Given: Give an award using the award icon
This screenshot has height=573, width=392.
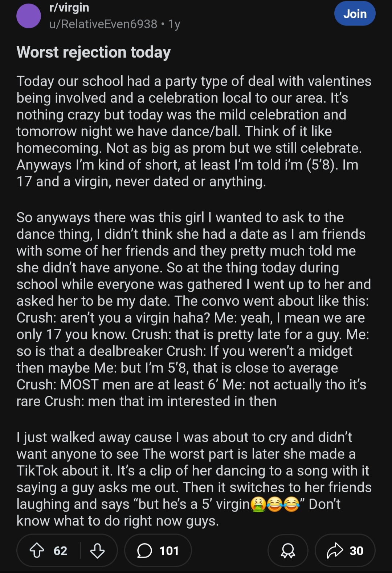Looking at the screenshot, I should pos(288,550).
